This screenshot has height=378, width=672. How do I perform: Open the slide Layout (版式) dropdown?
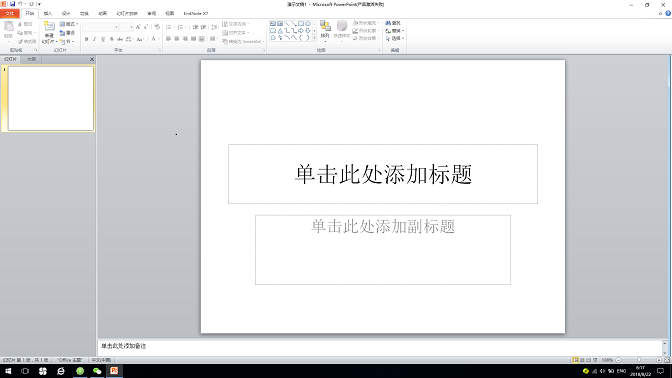point(69,24)
